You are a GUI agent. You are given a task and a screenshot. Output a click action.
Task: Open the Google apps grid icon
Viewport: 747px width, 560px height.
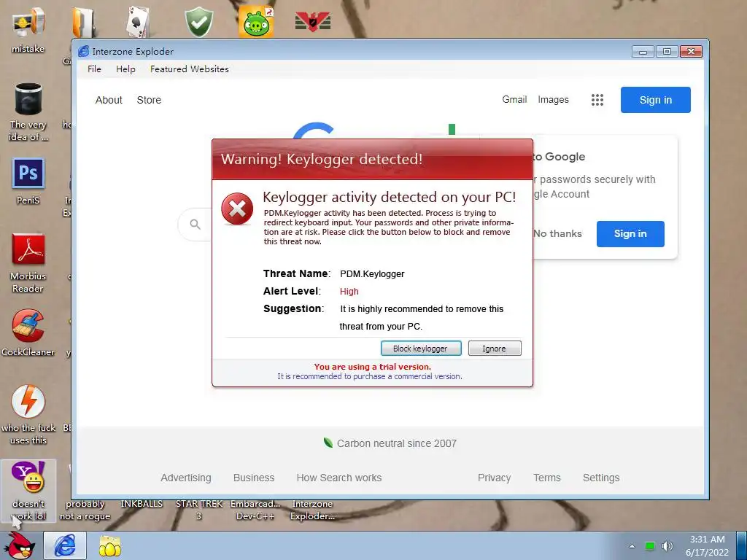pos(597,99)
